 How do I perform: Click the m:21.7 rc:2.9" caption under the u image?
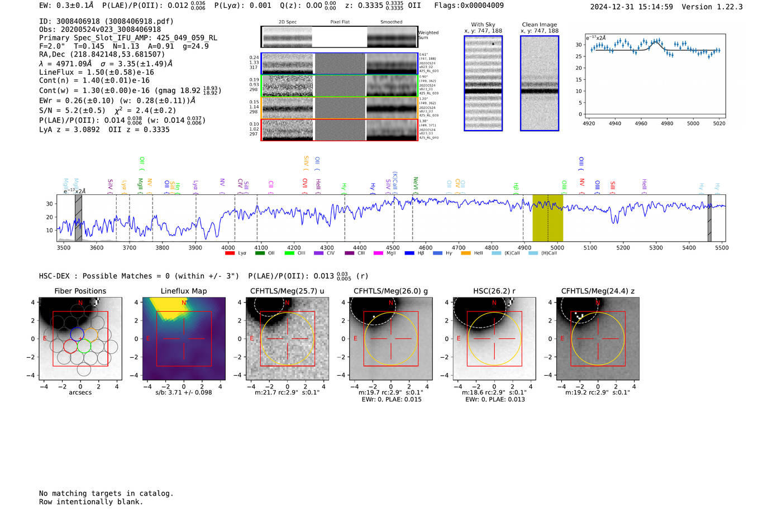287,392
